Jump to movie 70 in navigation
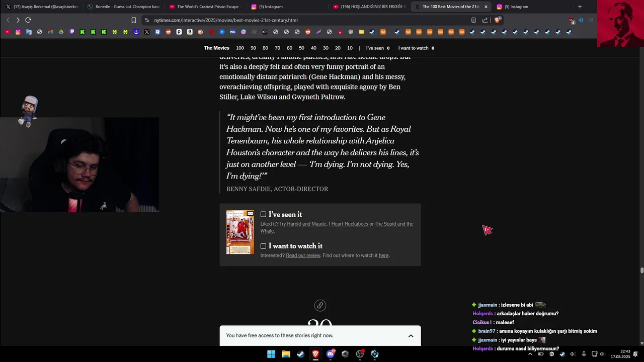This screenshot has height=362, width=644. 277,48
